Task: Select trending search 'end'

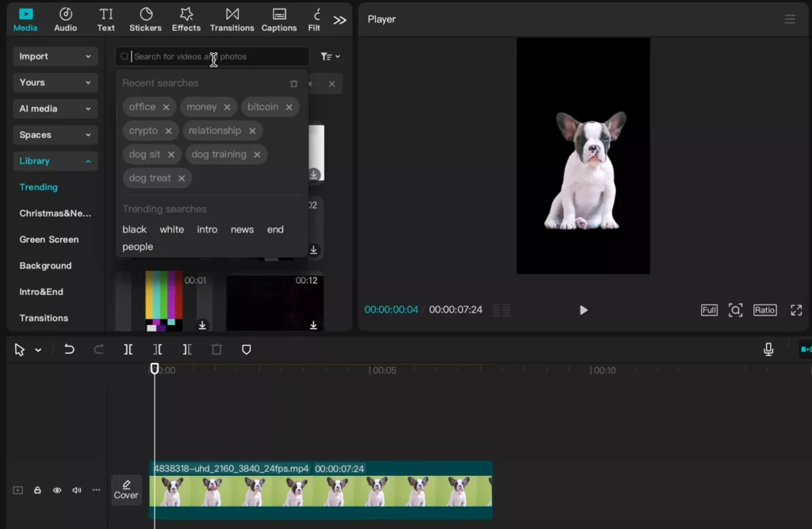Action: [x=275, y=229]
